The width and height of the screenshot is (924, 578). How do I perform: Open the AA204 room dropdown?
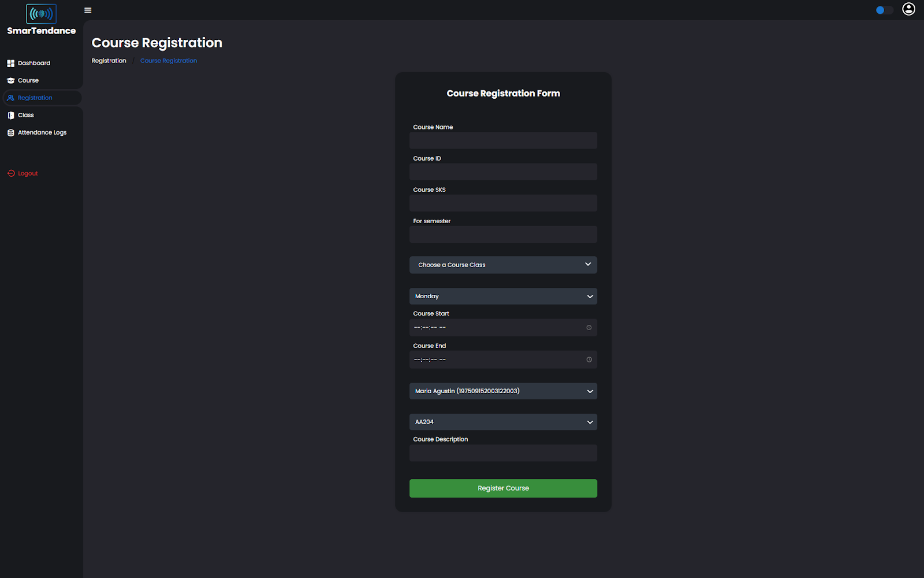[503, 422]
